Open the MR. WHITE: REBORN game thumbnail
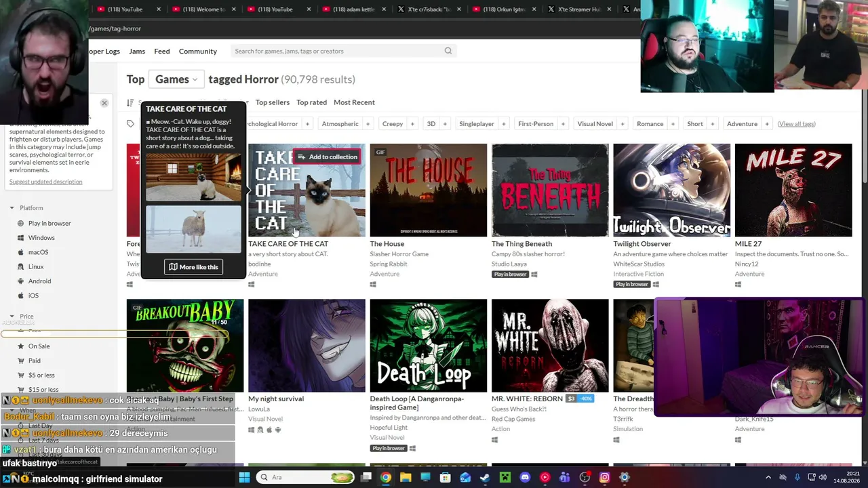 click(550, 346)
